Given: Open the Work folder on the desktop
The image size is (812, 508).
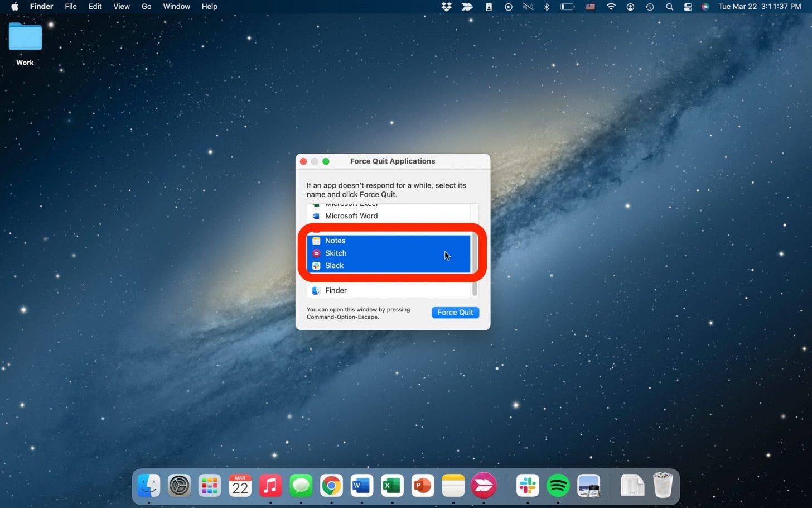Looking at the screenshot, I should click(25, 38).
